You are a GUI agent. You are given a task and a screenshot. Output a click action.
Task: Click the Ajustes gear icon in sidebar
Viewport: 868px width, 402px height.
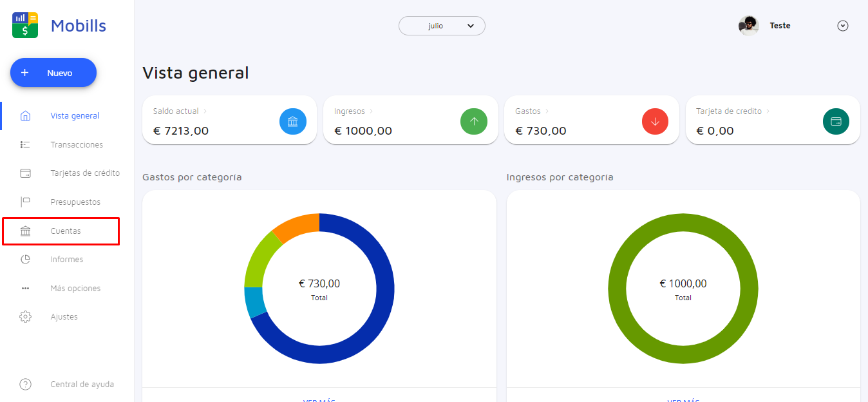point(26,317)
